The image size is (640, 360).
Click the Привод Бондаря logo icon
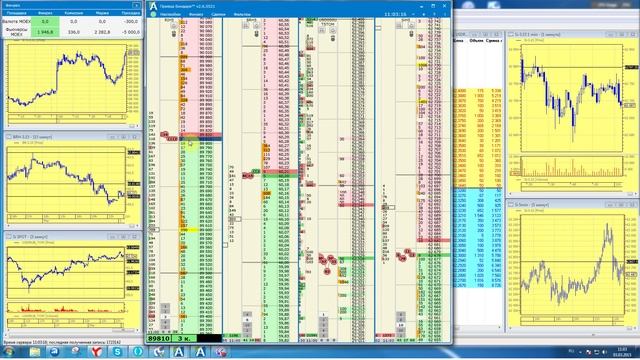pos(153,6)
